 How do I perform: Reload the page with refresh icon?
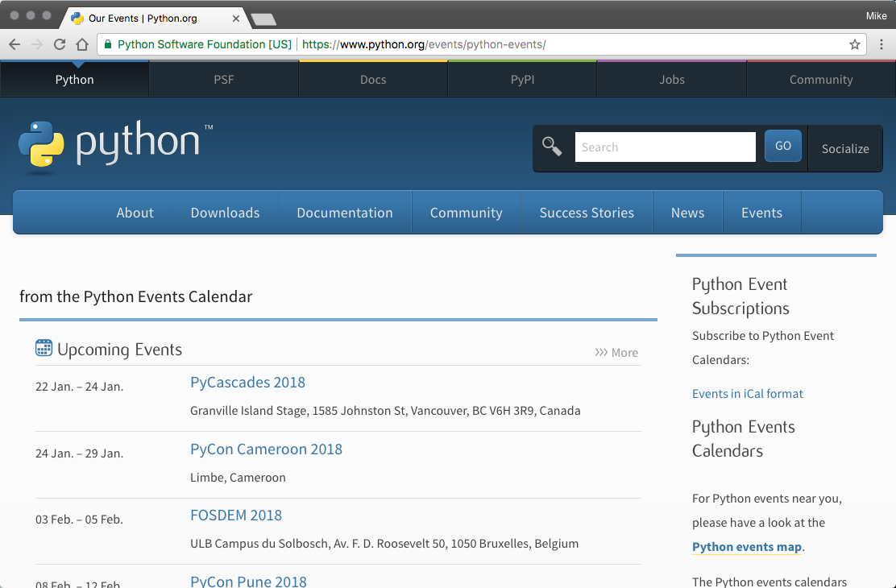click(x=59, y=45)
